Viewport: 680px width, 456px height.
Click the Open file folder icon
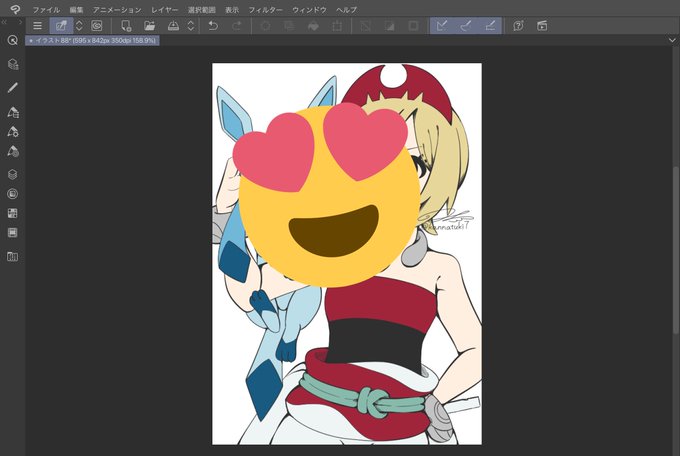coord(150,26)
